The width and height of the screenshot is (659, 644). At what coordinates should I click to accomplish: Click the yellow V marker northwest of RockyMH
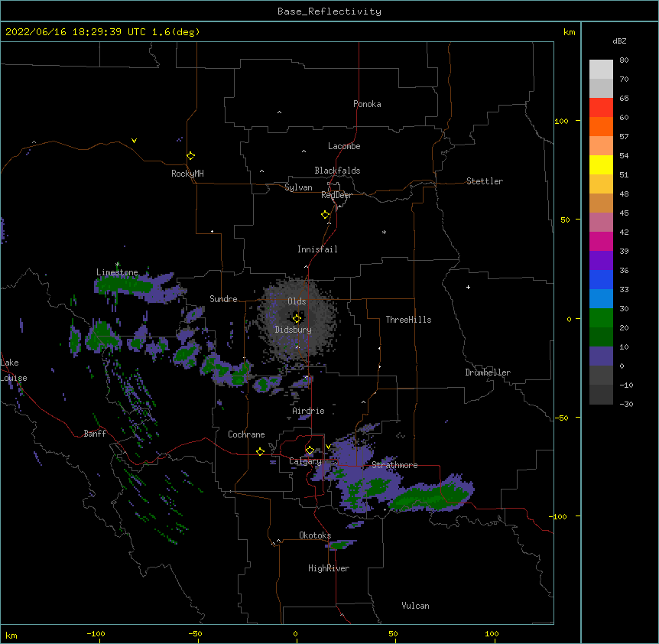click(134, 141)
